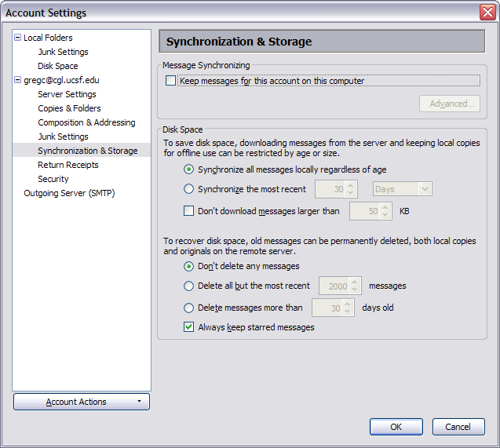Viewport: 500px width, 448px height.
Task: Select Synchronize all messages locally option
Action: click(x=188, y=169)
